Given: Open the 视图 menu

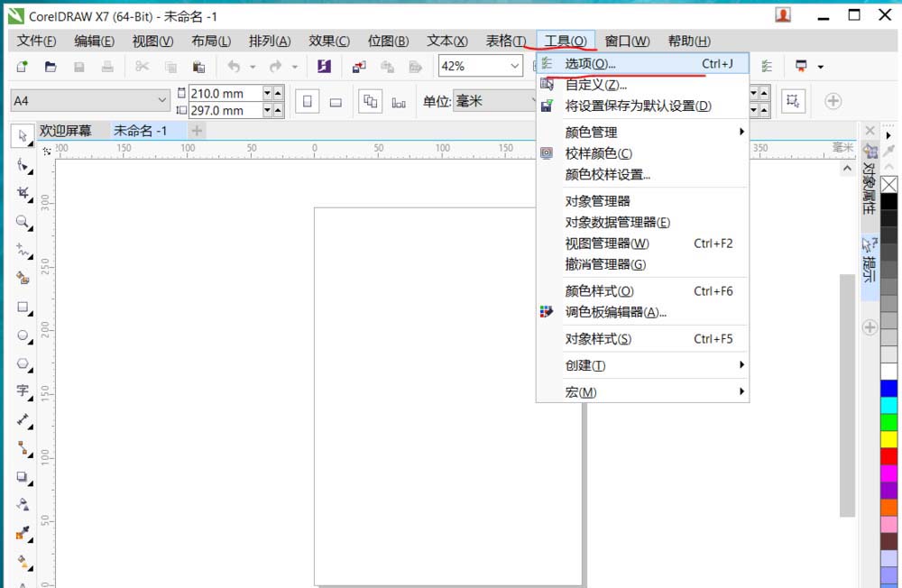Looking at the screenshot, I should tap(152, 41).
